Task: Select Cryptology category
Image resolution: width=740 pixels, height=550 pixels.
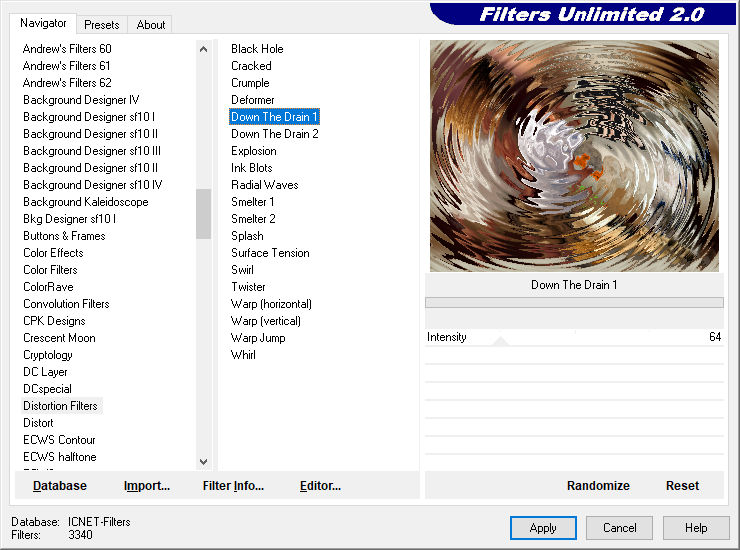Action: coord(48,355)
